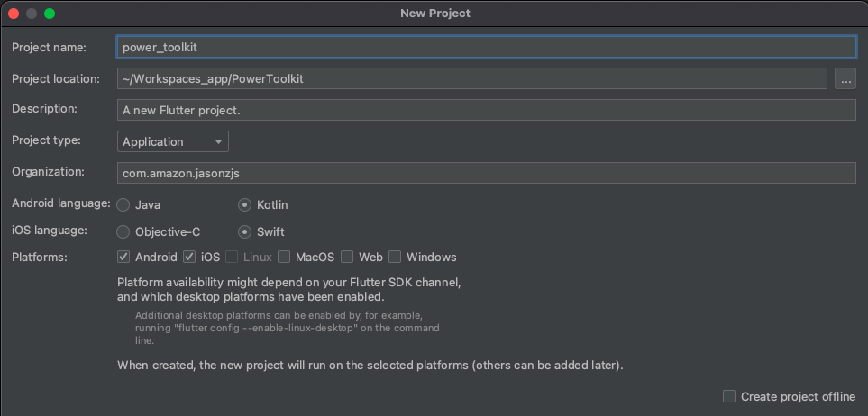Click the red close window button
Screen dimensions: 868x416
point(14,14)
